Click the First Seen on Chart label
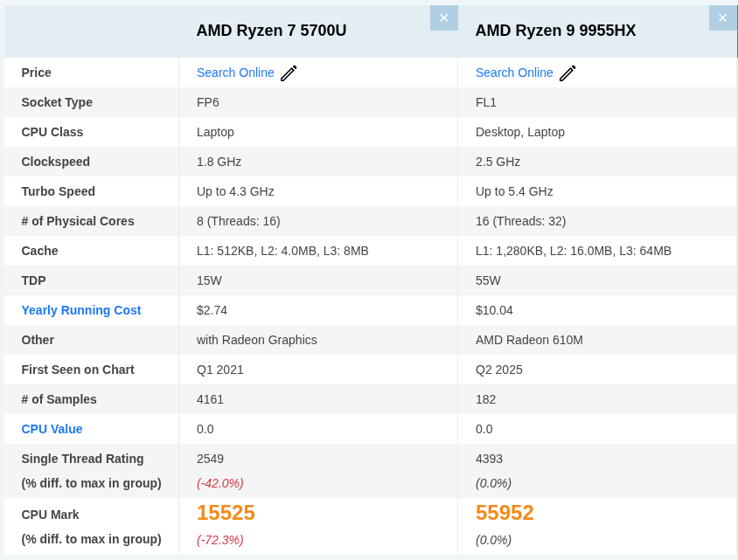Screen dimensions: 738x560 pos(78,370)
